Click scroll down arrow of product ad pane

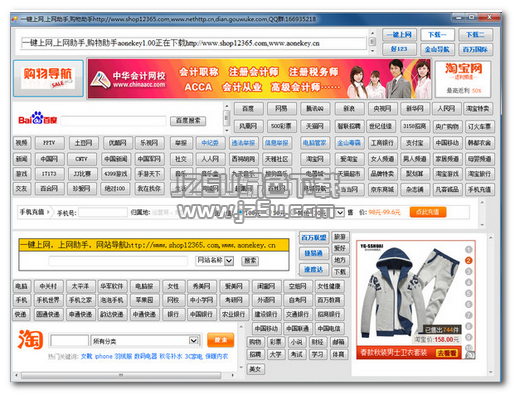pos(491,372)
